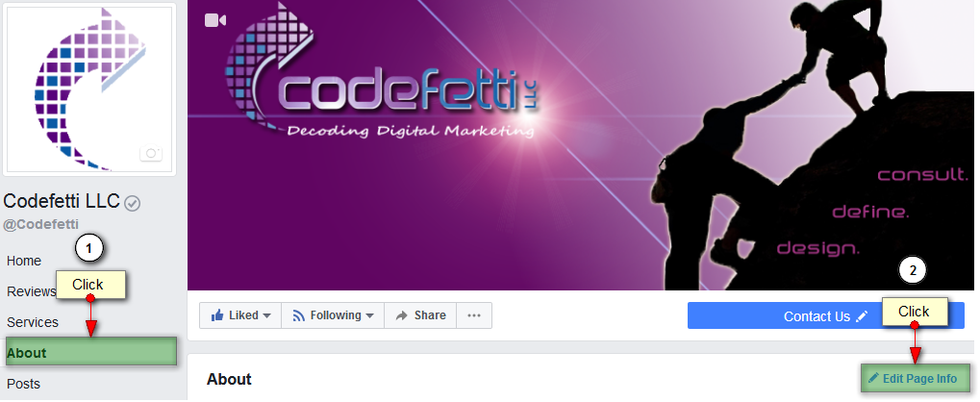Open the Reviews section in sidebar

[x=31, y=291]
